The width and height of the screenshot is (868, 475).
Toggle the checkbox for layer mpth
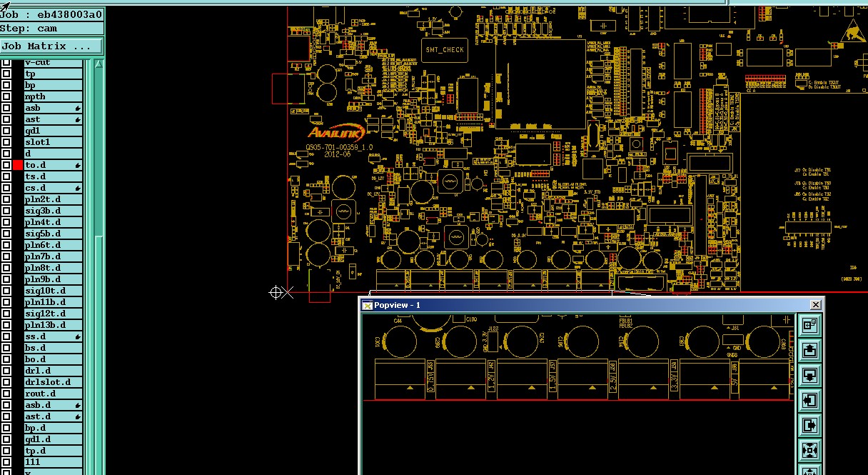coord(6,96)
